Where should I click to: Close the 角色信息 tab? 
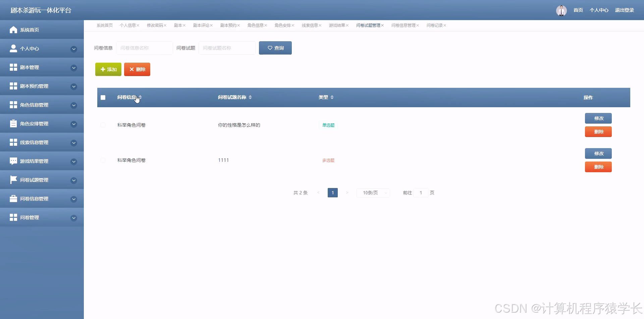(x=266, y=25)
